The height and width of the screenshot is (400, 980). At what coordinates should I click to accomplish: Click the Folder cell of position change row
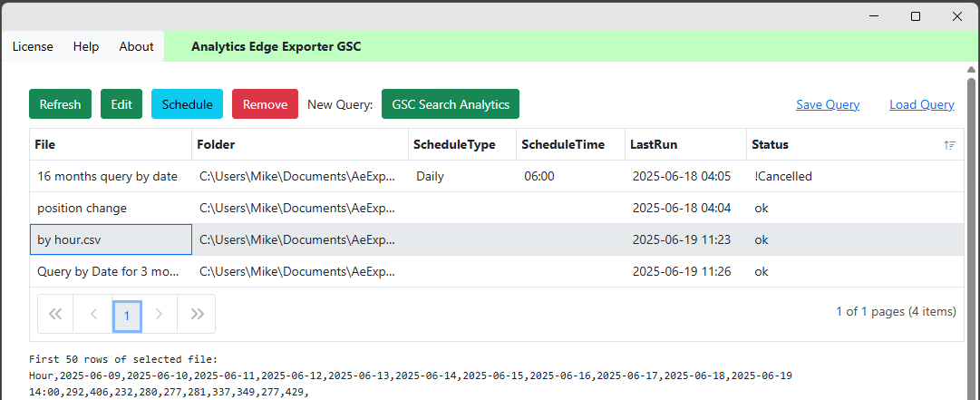point(300,208)
